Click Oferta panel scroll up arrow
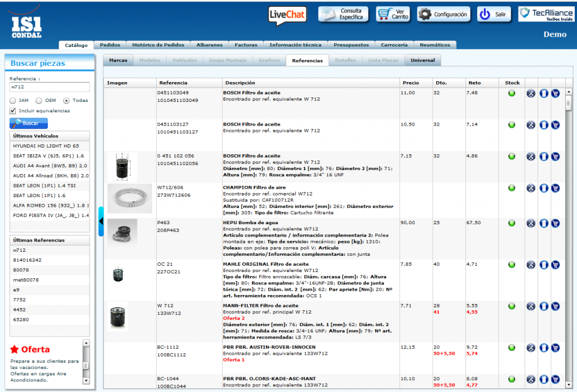This screenshot has height=392, width=577. click(x=86, y=343)
